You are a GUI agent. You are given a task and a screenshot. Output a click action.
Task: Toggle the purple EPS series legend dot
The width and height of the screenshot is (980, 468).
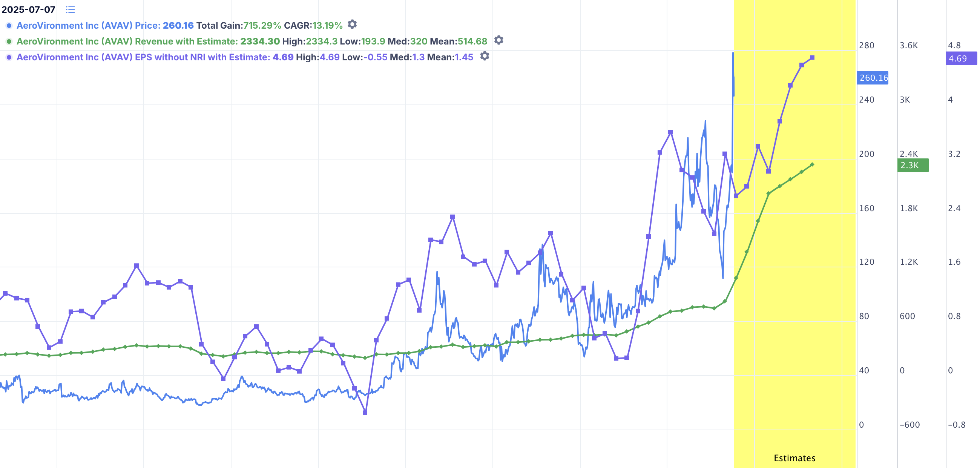point(9,57)
